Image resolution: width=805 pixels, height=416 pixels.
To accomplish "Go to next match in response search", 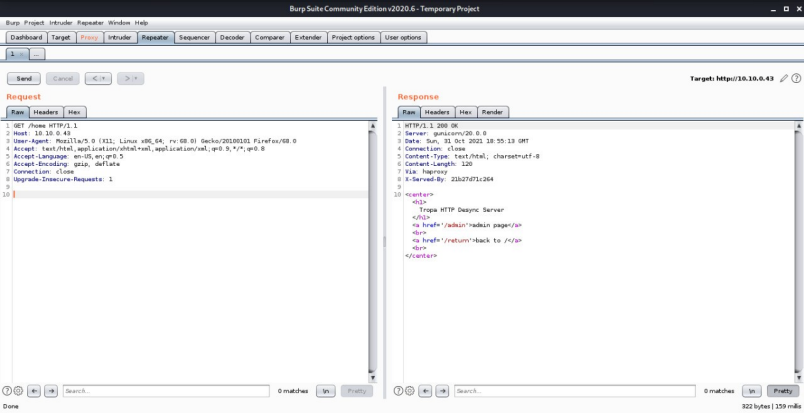I will tap(443, 391).
